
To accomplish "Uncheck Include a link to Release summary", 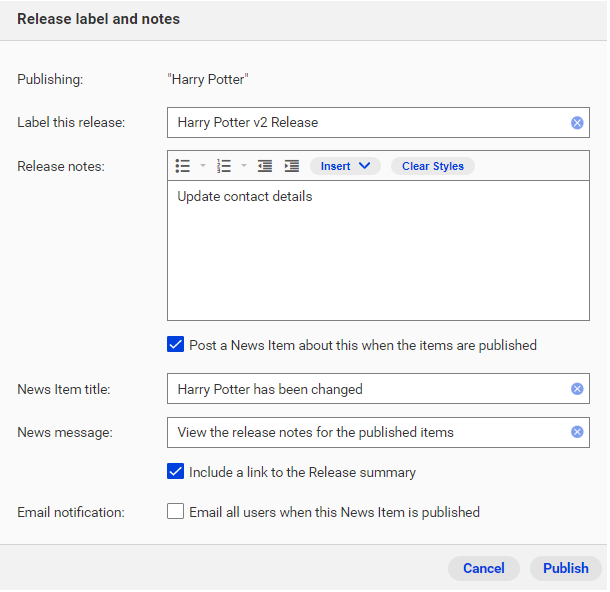I will [x=175, y=471].
